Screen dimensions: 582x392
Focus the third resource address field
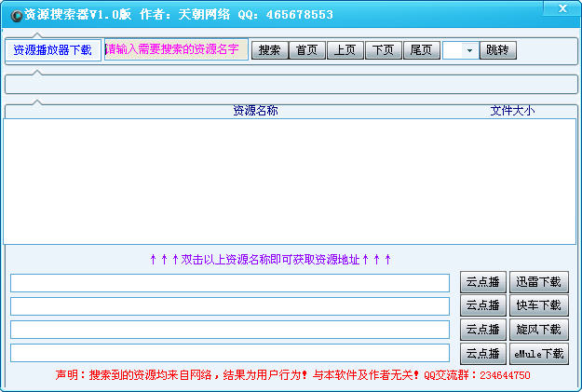click(230, 330)
